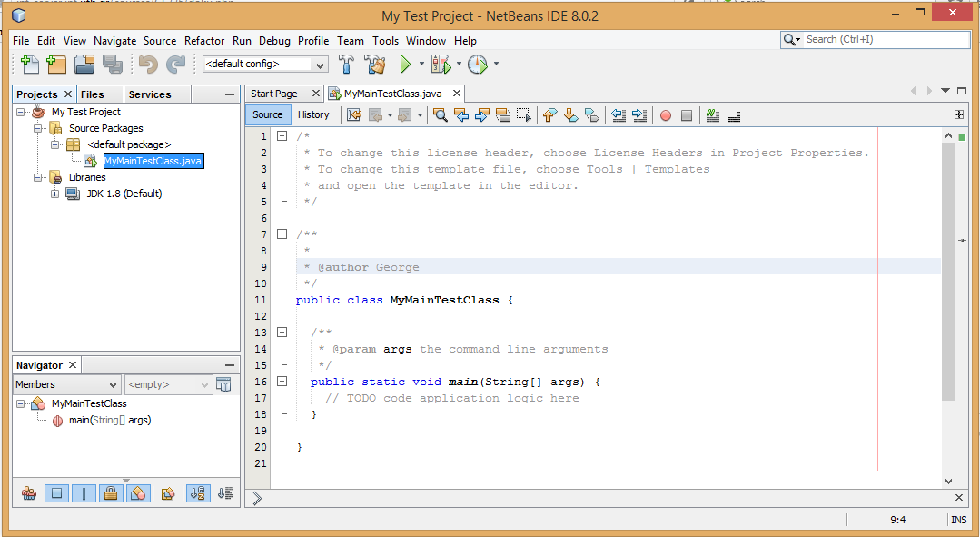
Task: Open the default config dropdown
Action: [x=265, y=65]
